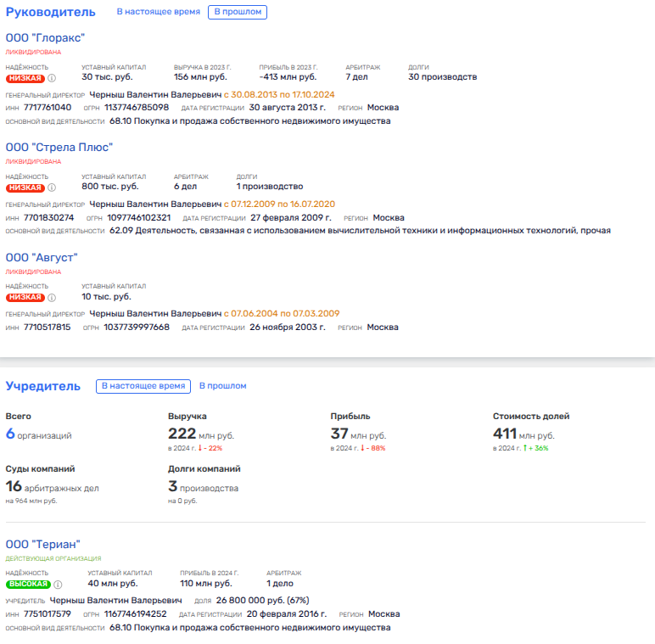This screenshot has width=655, height=644.
Task: Click info icon beside Териан ВЫСОКАЯ badge
Action: point(59,585)
